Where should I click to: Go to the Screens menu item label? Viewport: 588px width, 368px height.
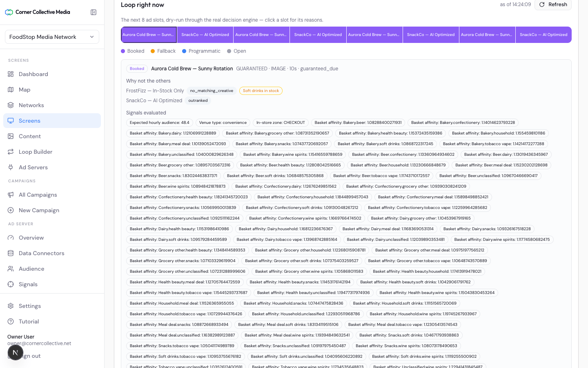pyautogui.click(x=29, y=121)
